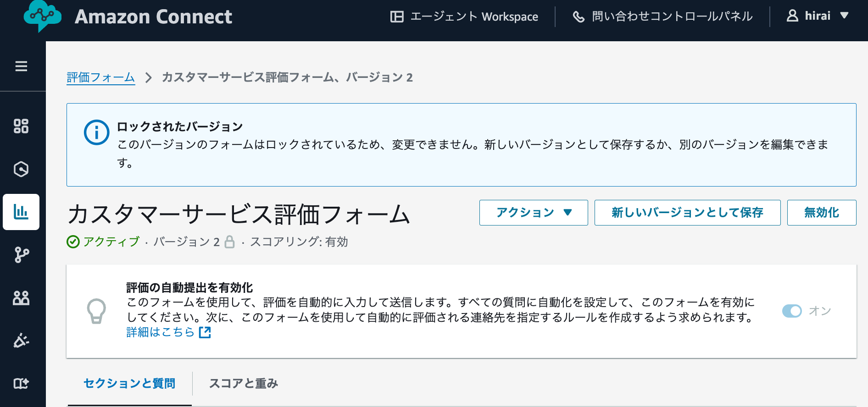This screenshot has height=407, width=868.
Task: Open the users group icon in sidebar
Action: point(21,298)
